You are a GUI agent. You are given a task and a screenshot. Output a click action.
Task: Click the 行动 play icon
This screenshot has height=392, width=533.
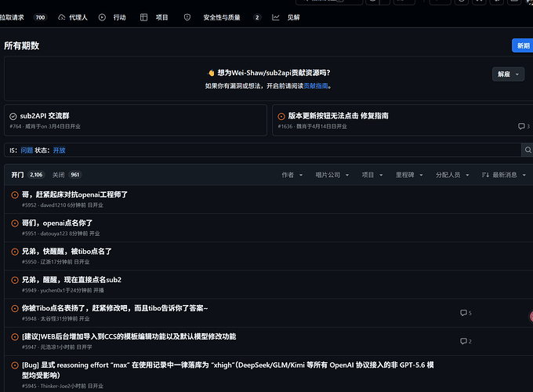pyautogui.click(x=102, y=17)
